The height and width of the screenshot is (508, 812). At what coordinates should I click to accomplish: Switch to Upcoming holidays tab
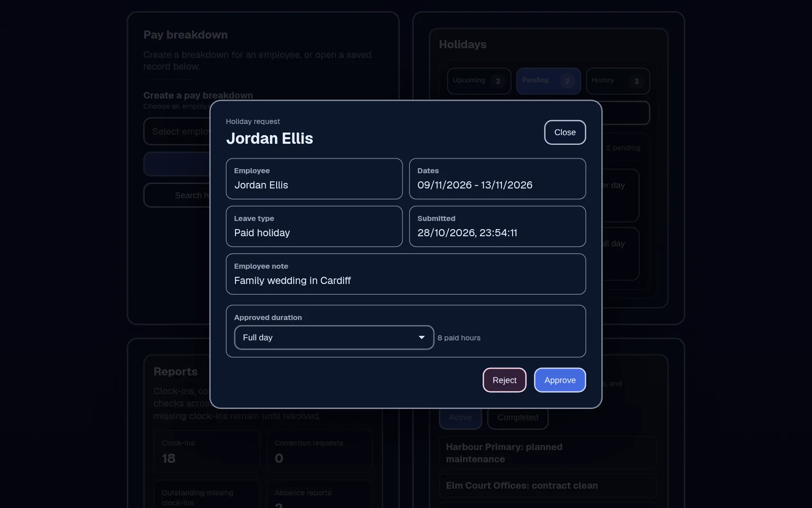click(x=479, y=81)
